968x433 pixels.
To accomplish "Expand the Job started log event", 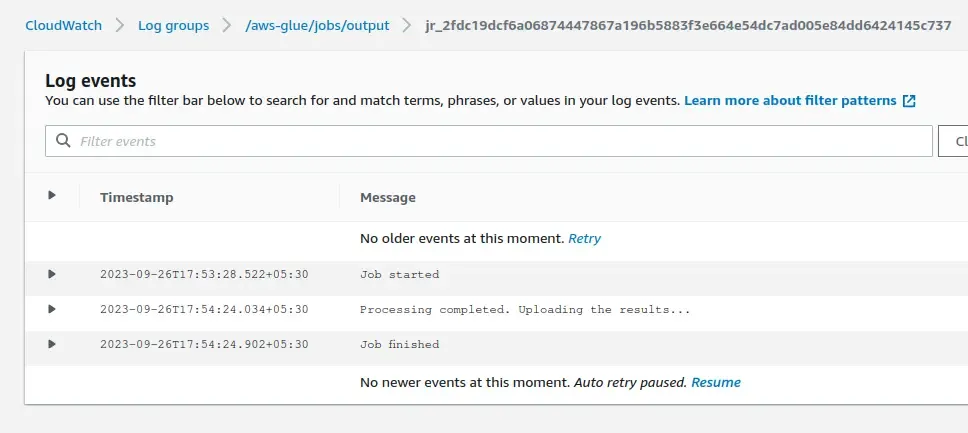I will [52, 274].
